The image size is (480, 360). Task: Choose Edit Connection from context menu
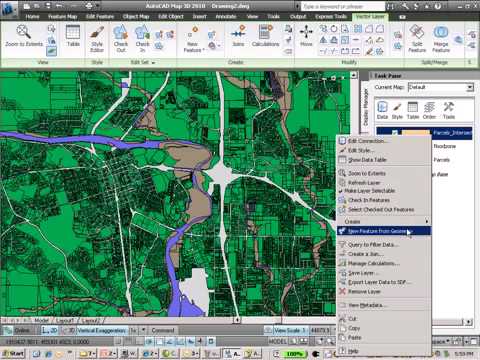pyautogui.click(x=383, y=141)
